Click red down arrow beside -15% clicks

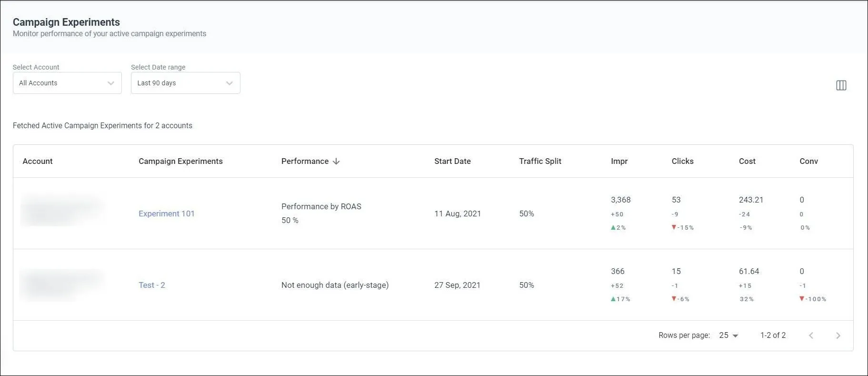[x=674, y=228]
